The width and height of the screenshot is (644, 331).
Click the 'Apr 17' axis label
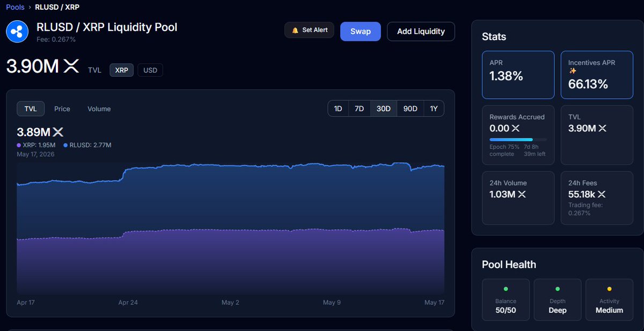(x=26, y=303)
